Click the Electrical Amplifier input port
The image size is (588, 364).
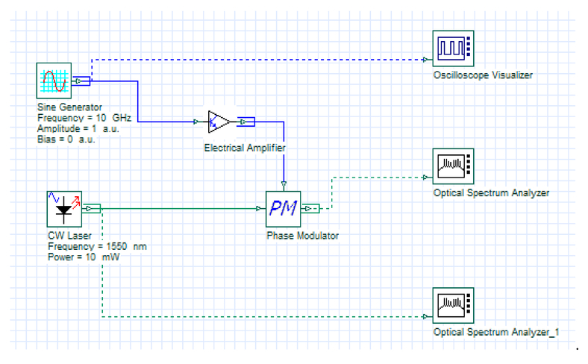196,122
